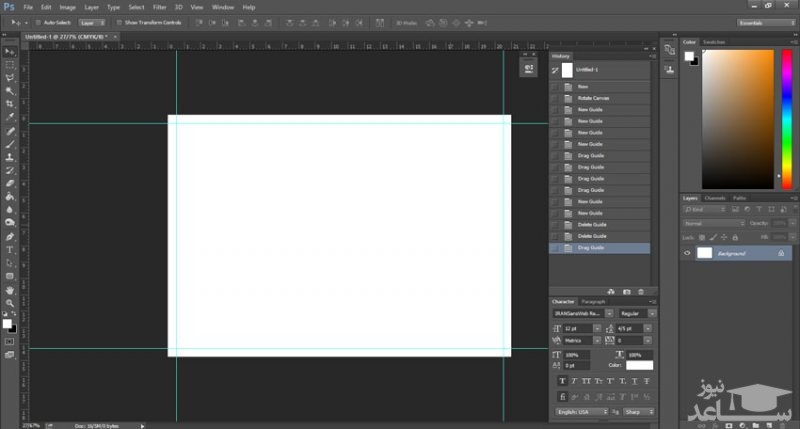Click the text Color swatch in Character panel
The height and width of the screenshot is (429, 800).
tap(639, 365)
